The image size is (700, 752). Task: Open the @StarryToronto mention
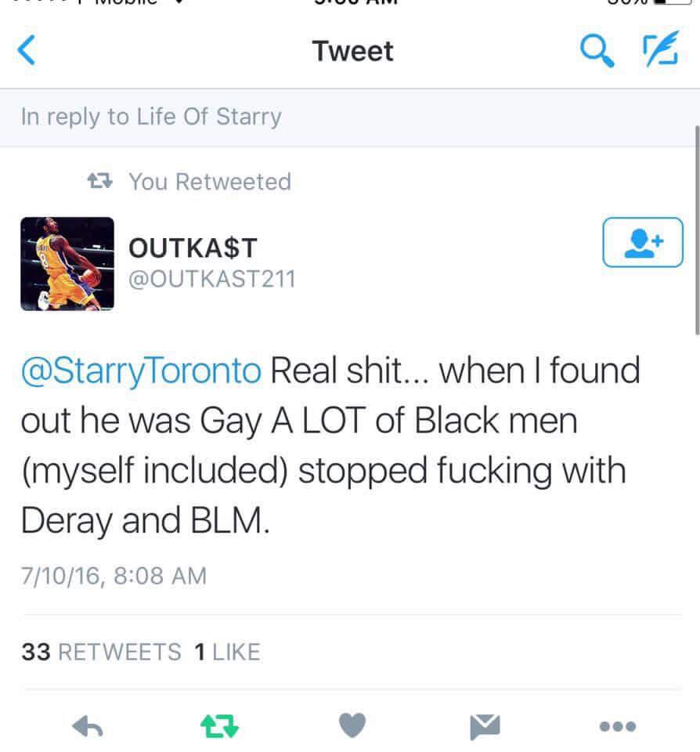click(x=141, y=371)
